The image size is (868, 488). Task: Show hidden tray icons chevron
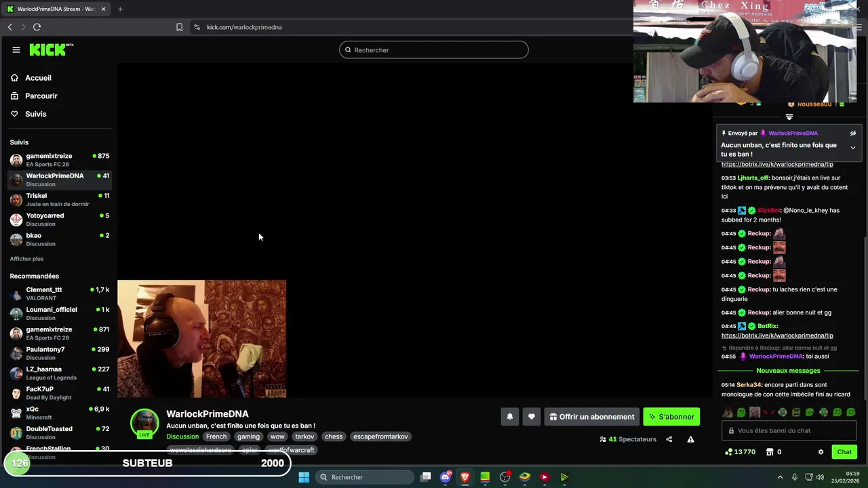(x=780, y=477)
